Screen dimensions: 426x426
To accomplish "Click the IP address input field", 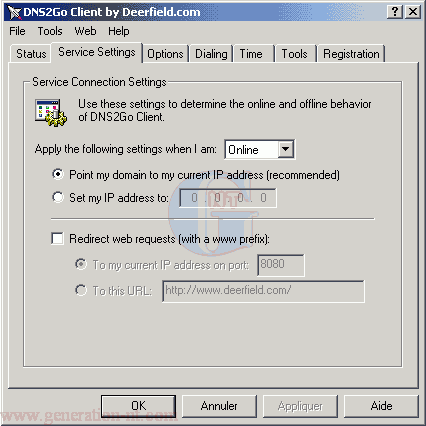I will pos(228,198).
